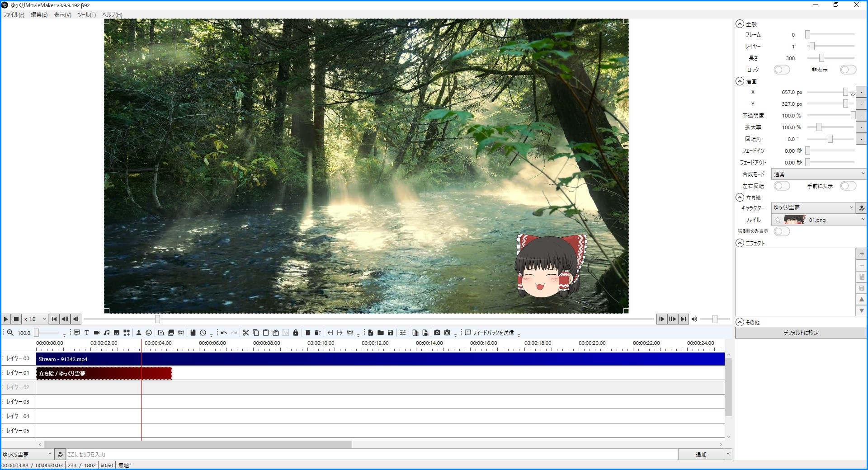The image size is (868, 470).
Task: Toggle the ロック switch
Action: pyautogui.click(x=782, y=70)
